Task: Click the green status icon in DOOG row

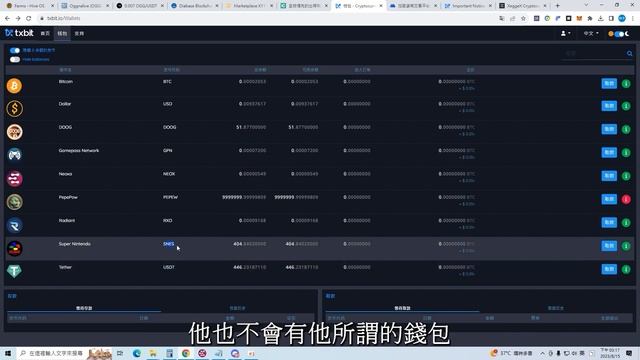Action: [x=626, y=129]
